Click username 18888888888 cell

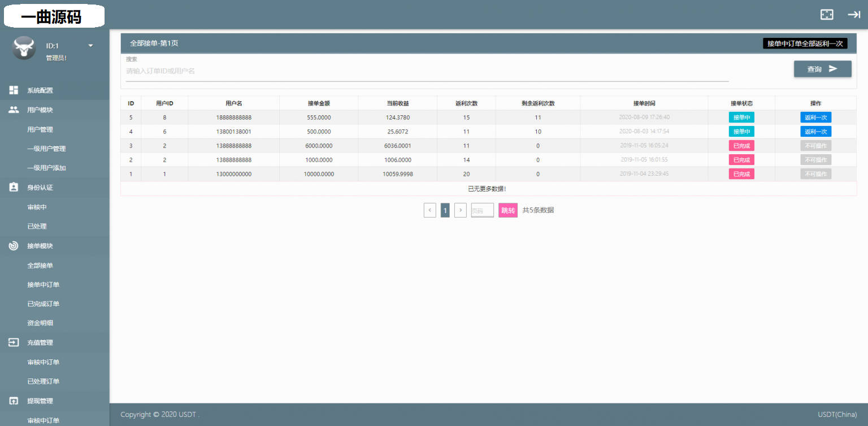pyautogui.click(x=233, y=118)
